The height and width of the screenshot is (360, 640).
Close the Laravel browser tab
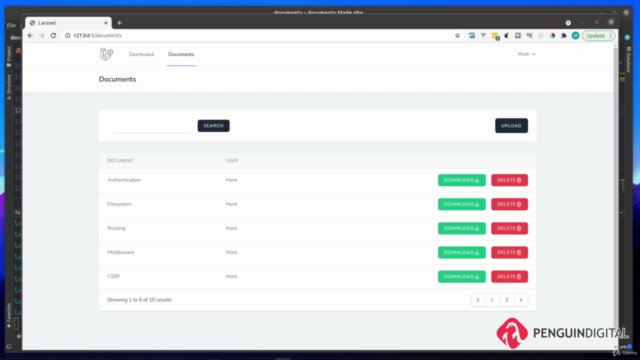pos(106,23)
